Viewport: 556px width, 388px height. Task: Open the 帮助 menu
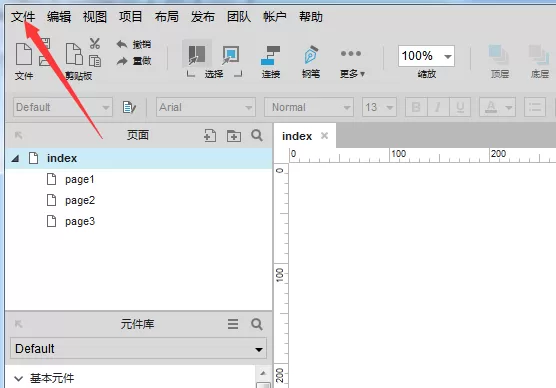pyautogui.click(x=311, y=17)
